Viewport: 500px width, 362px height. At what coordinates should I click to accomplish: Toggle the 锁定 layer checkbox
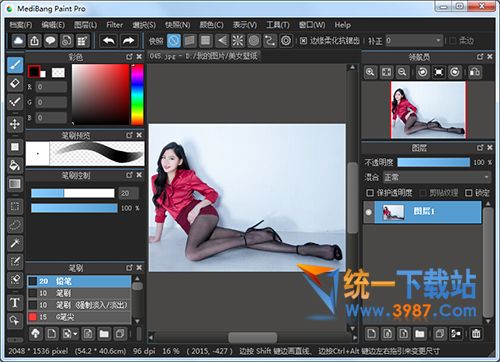coord(469,193)
